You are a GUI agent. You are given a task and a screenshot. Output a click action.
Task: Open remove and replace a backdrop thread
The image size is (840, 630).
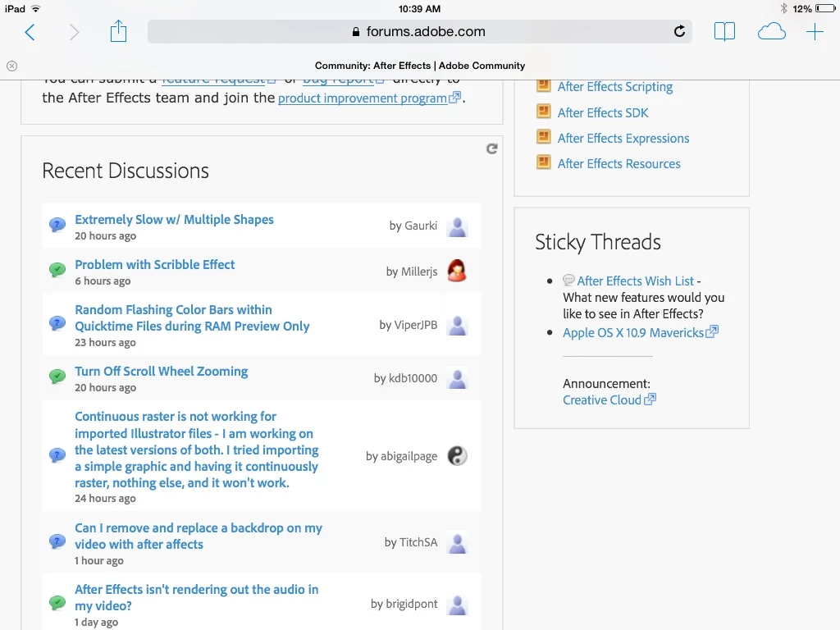[x=199, y=536]
